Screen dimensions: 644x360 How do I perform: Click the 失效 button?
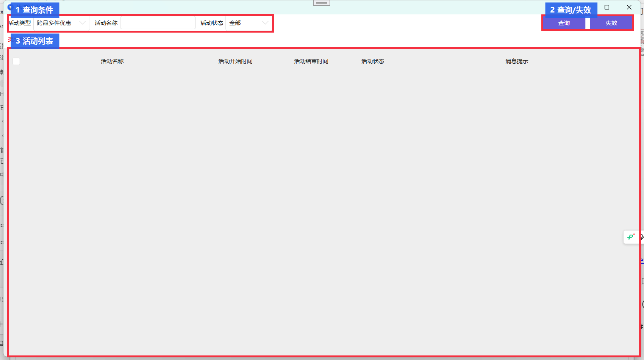[x=611, y=23]
